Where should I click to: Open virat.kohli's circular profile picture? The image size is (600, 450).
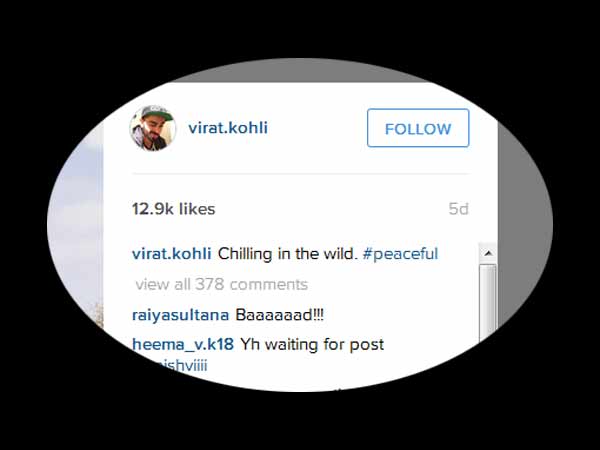coord(153,128)
